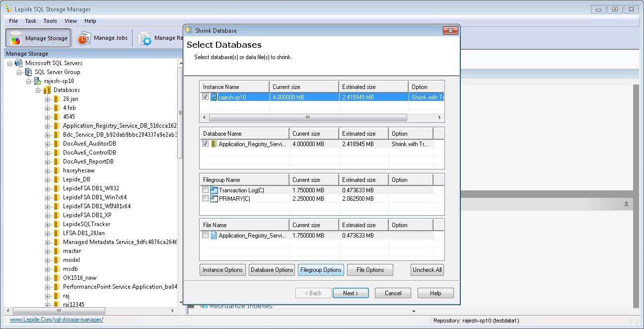Check the file checkbox in File Name list
Image resolution: width=644 pixels, height=329 pixels.
click(206, 235)
